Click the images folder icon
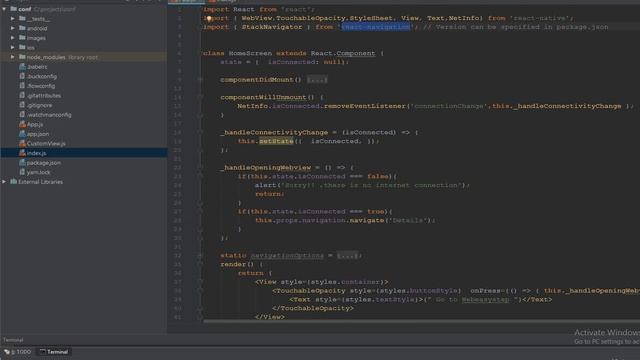 click(22, 38)
